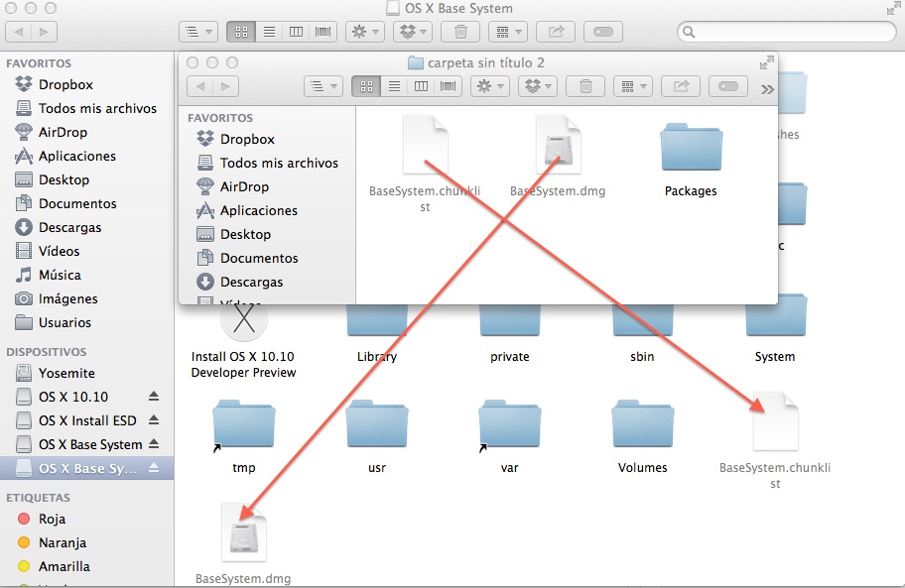Select the OS X Install ESD volume
The width and height of the screenshot is (905, 588).
75,420
